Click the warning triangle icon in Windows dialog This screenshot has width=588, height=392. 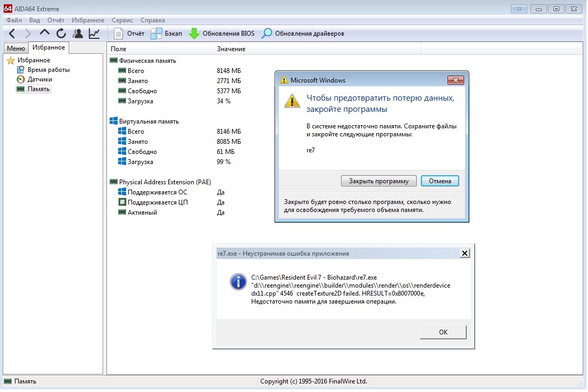(x=292, y=101)
